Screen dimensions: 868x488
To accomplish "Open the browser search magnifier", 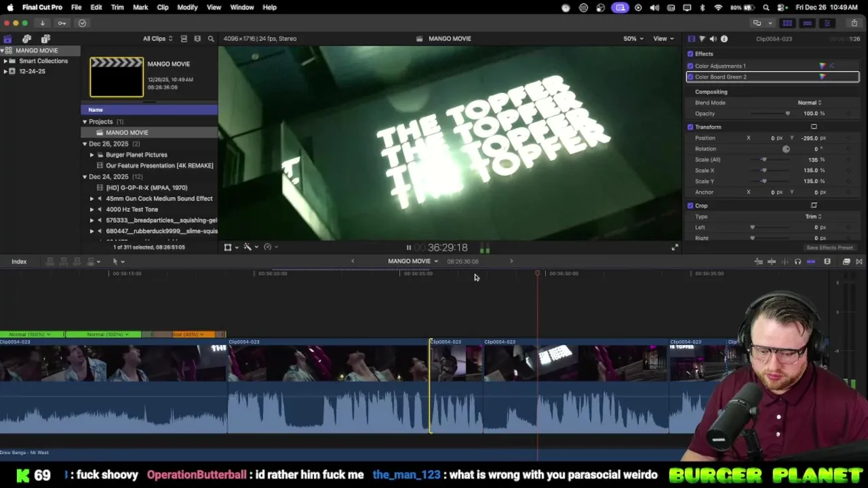I will pos(211,39).
